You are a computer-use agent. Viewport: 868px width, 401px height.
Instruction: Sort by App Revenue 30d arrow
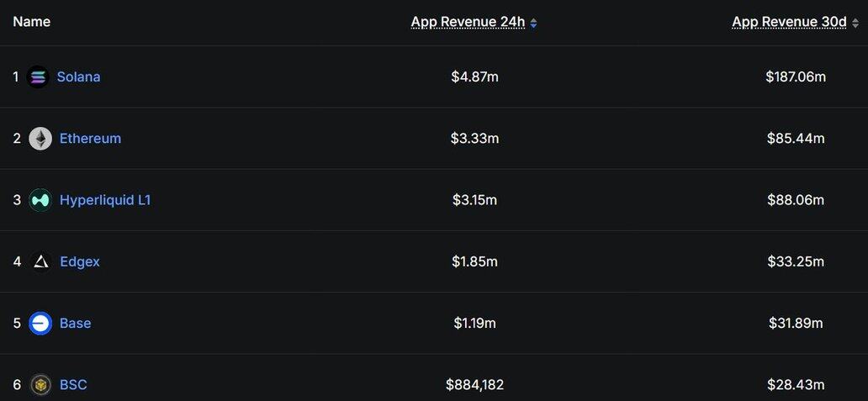pos(856,23)
